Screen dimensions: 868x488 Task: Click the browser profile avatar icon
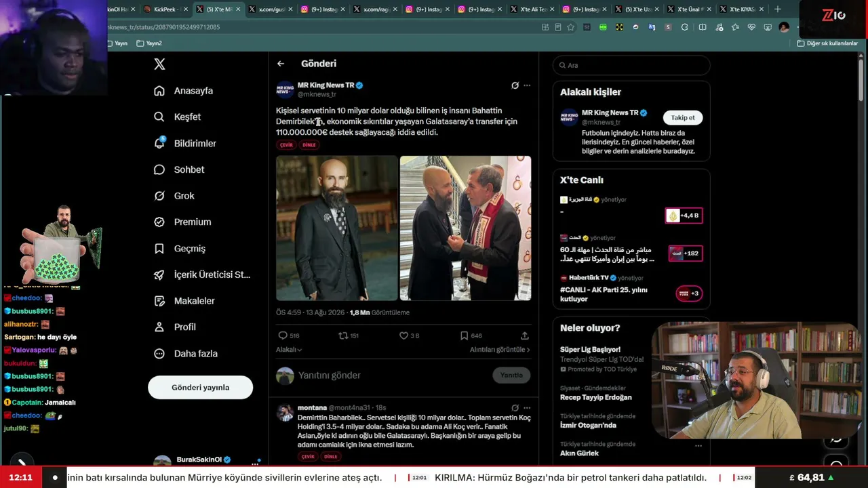pyautogui.click(x=784, y=27)
